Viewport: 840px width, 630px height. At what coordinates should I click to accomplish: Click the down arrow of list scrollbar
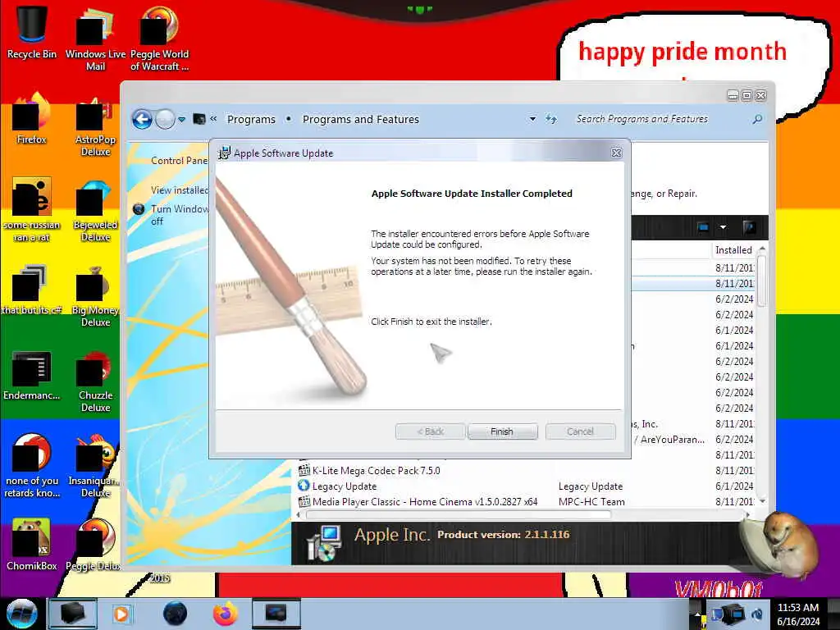pos(762,501)
